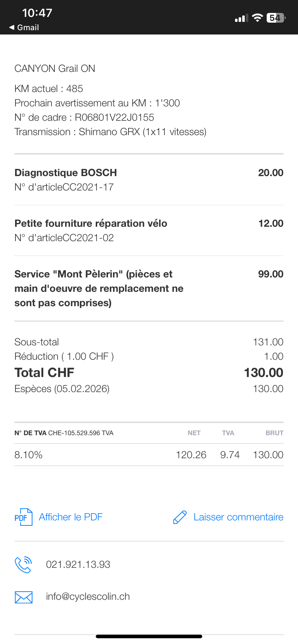Tap the cellular signal bars
298x644 pixels.
click(241, 18)
